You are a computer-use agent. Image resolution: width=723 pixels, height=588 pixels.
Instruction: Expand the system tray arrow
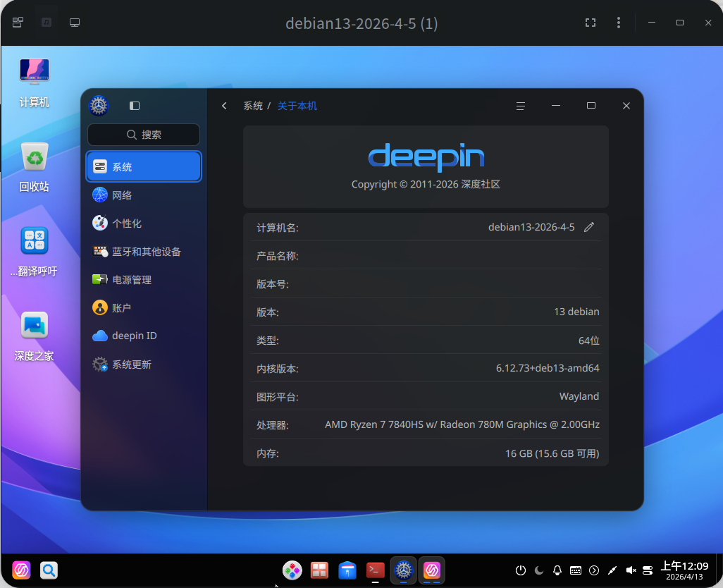(x=594, y=570)
